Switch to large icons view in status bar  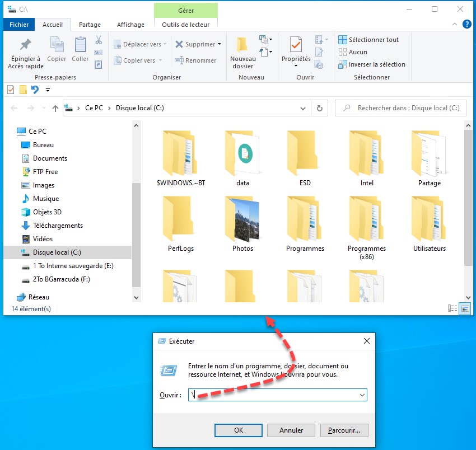pyautogui.click(x=464, y=308)
